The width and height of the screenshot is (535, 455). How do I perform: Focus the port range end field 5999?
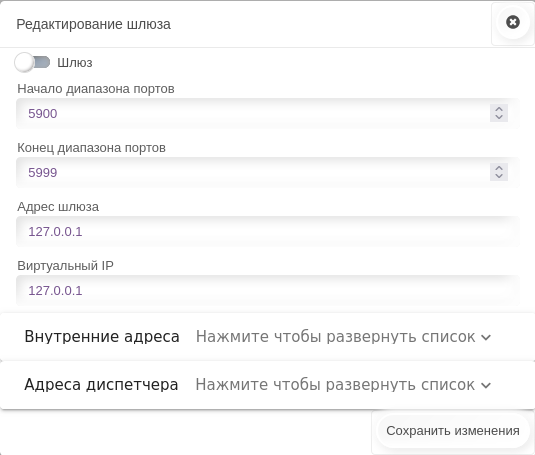[x=252, y=173]
